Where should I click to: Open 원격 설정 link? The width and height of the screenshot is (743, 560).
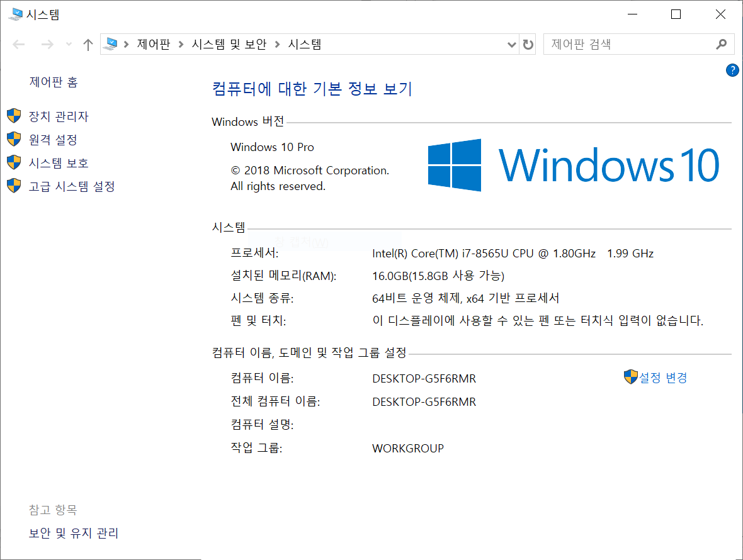pyautogui.click(x=53, y=140)
